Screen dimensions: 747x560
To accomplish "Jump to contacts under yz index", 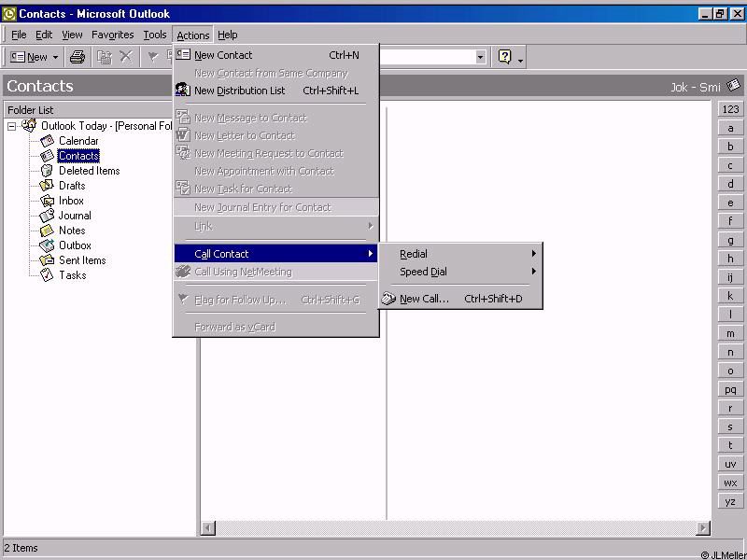I will click(730, 501).
